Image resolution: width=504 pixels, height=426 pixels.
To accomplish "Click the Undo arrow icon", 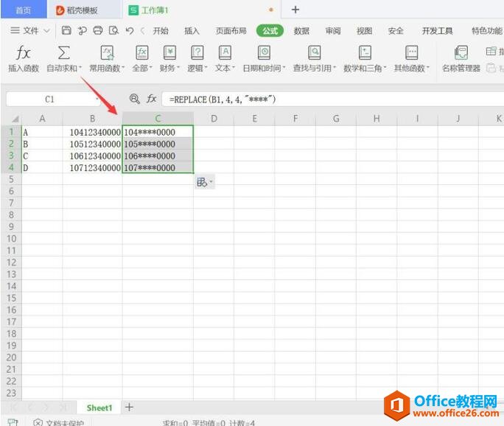I will pos(129,31).
